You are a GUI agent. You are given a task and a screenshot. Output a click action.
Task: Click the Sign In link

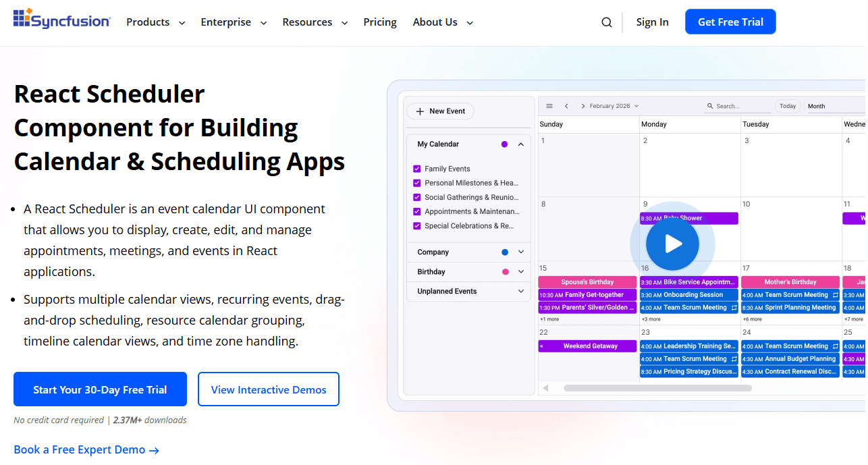point(652,22)
